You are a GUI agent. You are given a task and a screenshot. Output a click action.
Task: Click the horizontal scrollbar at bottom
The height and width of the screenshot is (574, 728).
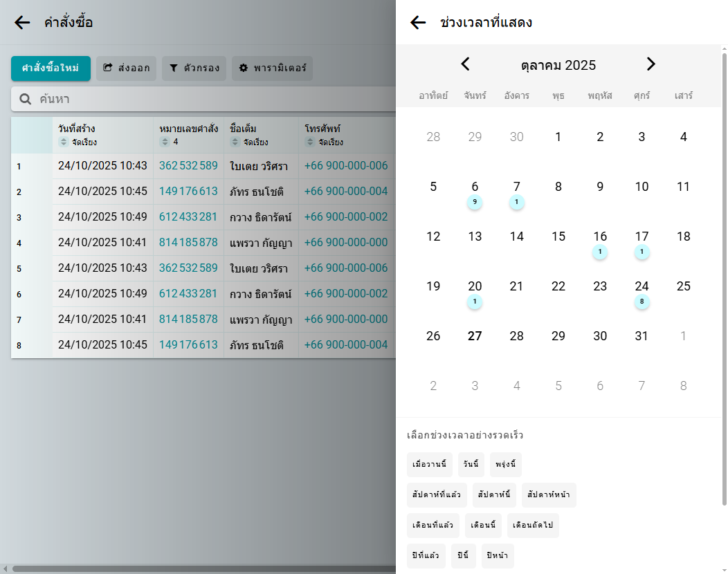pos(201,568)
